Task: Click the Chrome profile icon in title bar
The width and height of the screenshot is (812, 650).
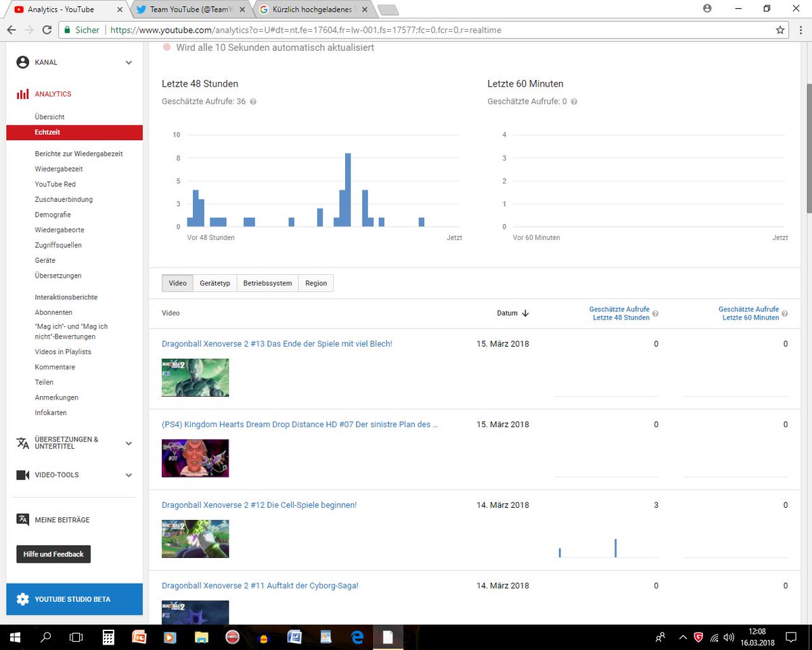Action: click(x=708, y=8)
